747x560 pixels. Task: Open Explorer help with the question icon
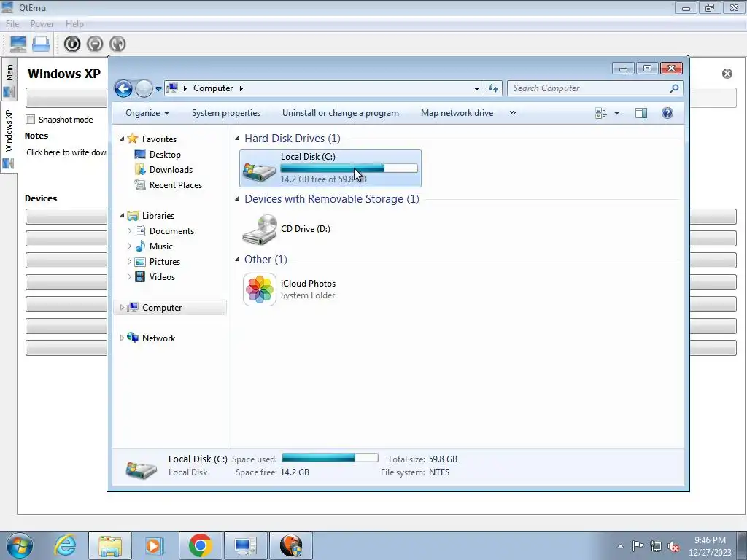click(667, 113)
